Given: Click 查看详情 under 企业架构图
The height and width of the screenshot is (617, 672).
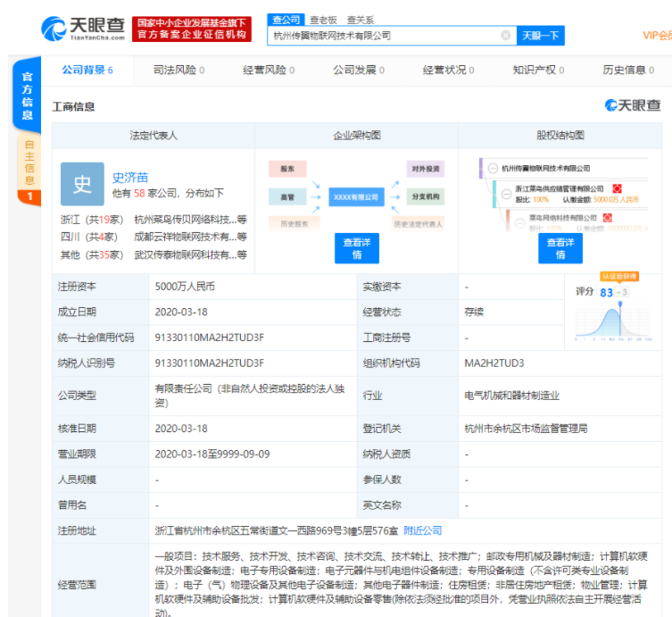Looking at the screenshot, I should click(356, 248).
